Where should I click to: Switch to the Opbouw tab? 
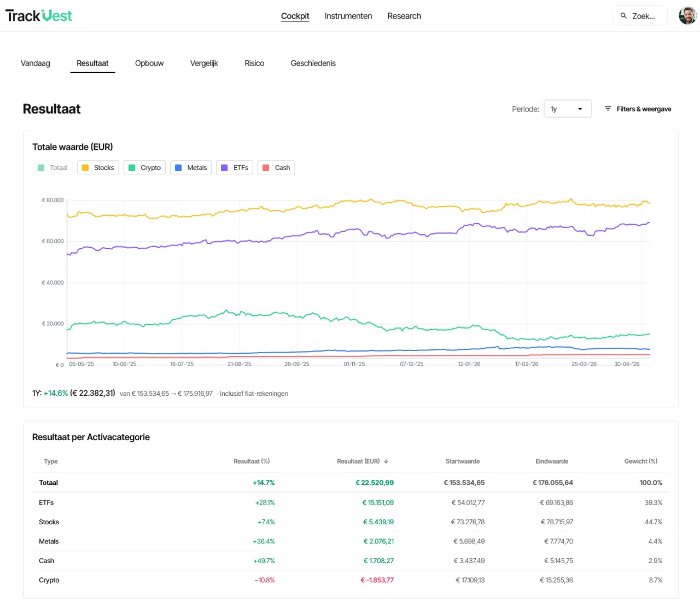point(149,63)
